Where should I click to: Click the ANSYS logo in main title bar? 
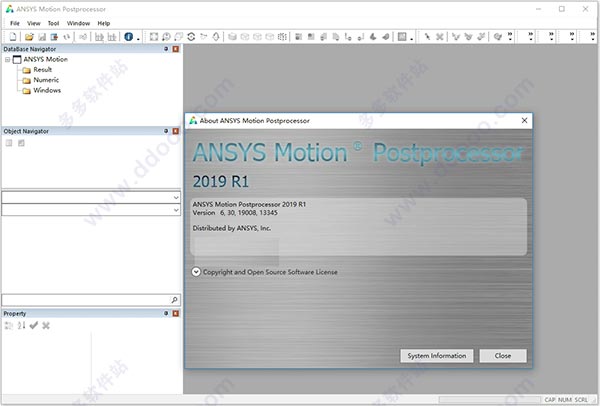tap(9, 9)
